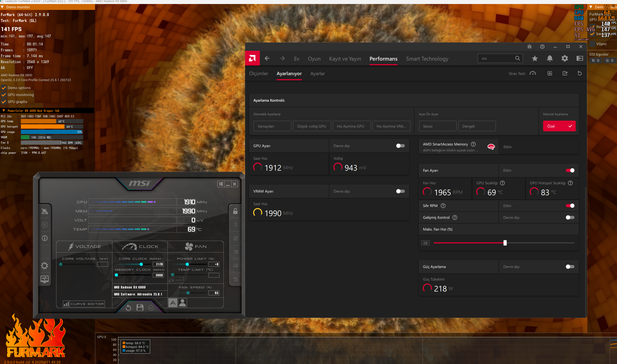617x364 pixels.
Task: Click the Afterburner auto fan A button
Action: (173, 303)
